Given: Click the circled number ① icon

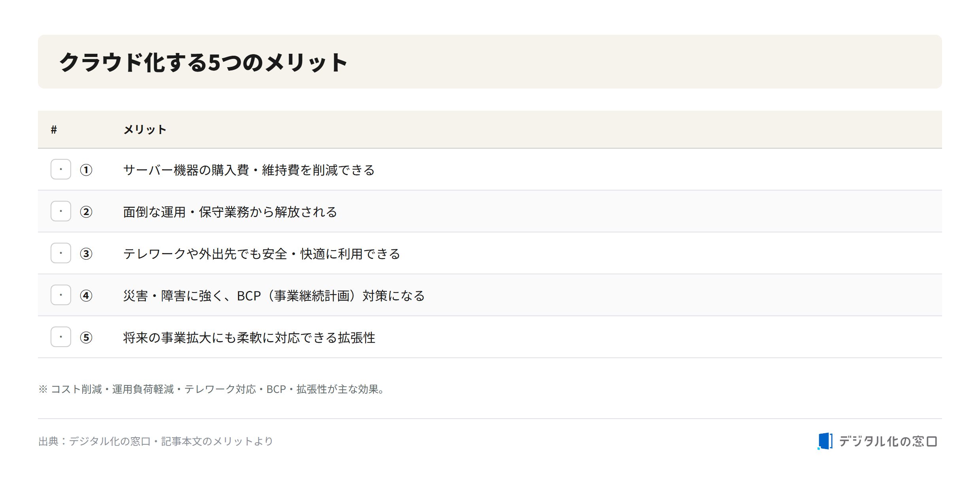Looking at the screenshot, I should click(86, 170).
